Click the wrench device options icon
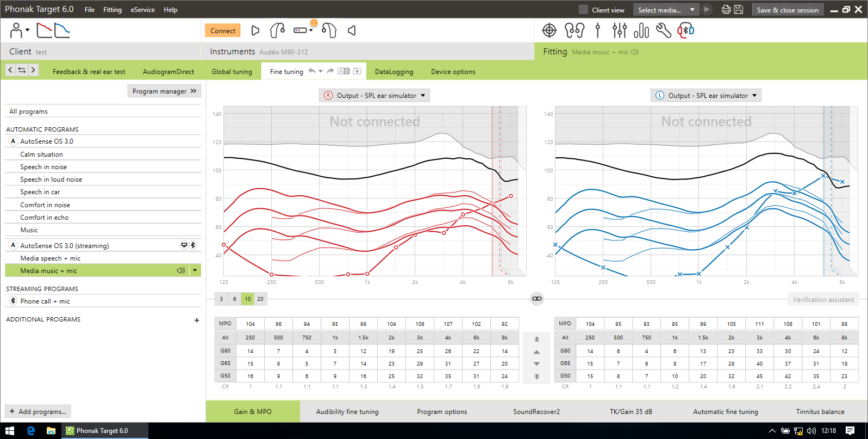 [663, 30]
